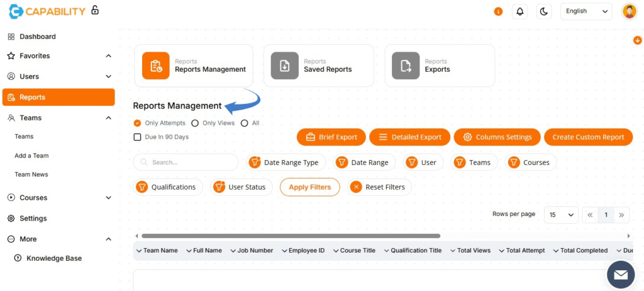Image resolution: width=644 pixels, height=291 pixels.
Task: Click the Dashboard grid icon
Action: click(x=11, y=37)
